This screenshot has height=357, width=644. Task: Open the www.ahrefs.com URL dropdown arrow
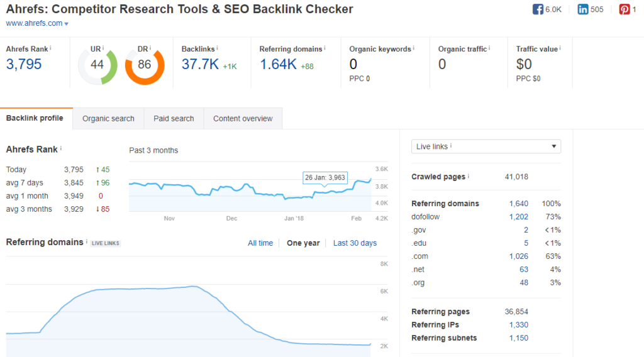67,24
